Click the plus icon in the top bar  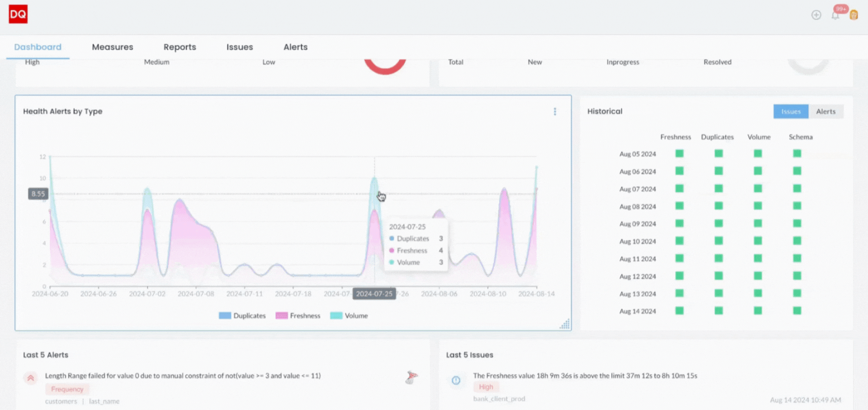coord(816,15)
